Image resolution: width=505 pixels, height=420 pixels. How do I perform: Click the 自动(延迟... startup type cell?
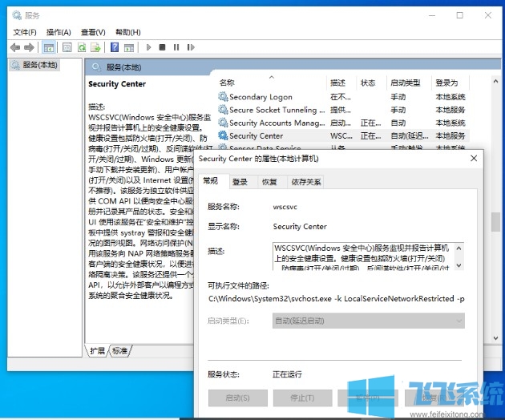click(x=410, y=135)
